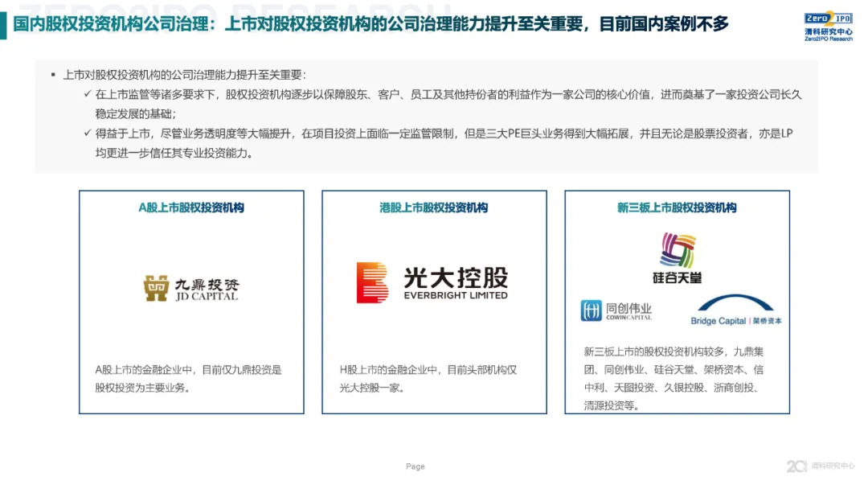
Task: Select the 新三板上市股权投资机构 heading
Action: (677, 208)
